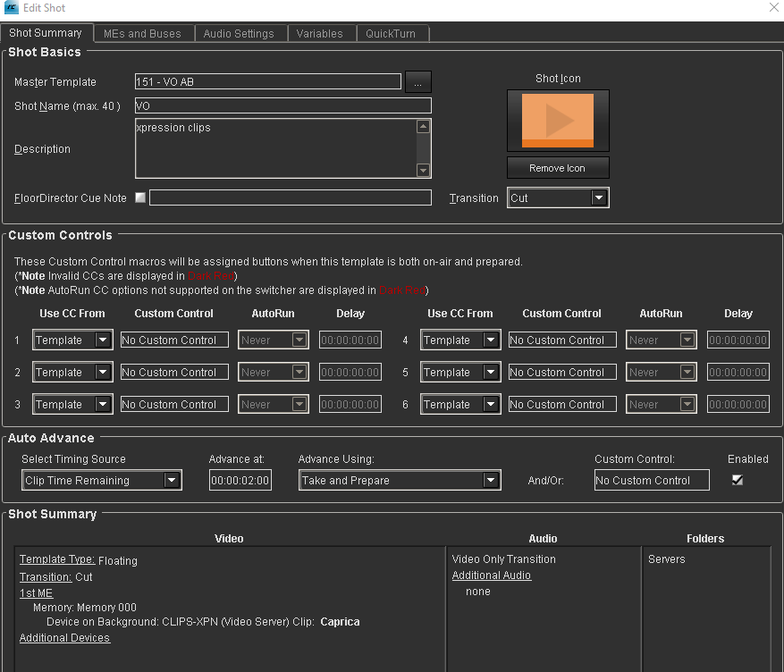Viewport: 784px width, 672px height.
Task: Open the Audio Settings tab
Action: click(239, 34)
